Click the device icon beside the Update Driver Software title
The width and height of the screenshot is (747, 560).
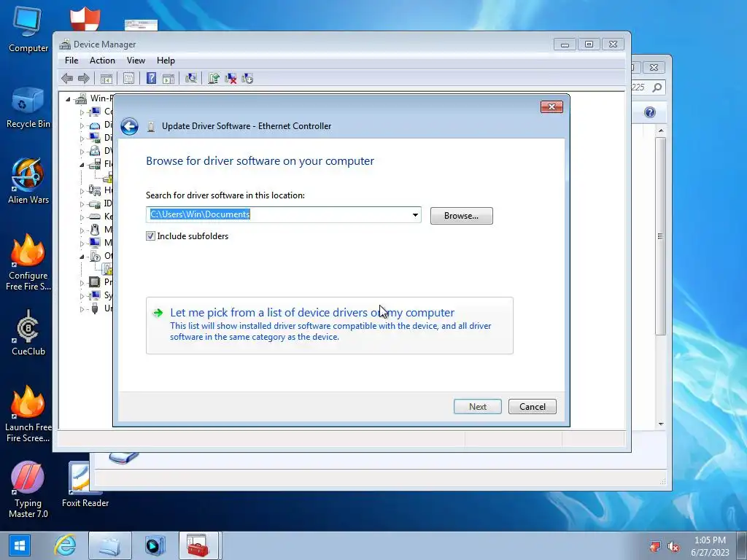point(151,127)
